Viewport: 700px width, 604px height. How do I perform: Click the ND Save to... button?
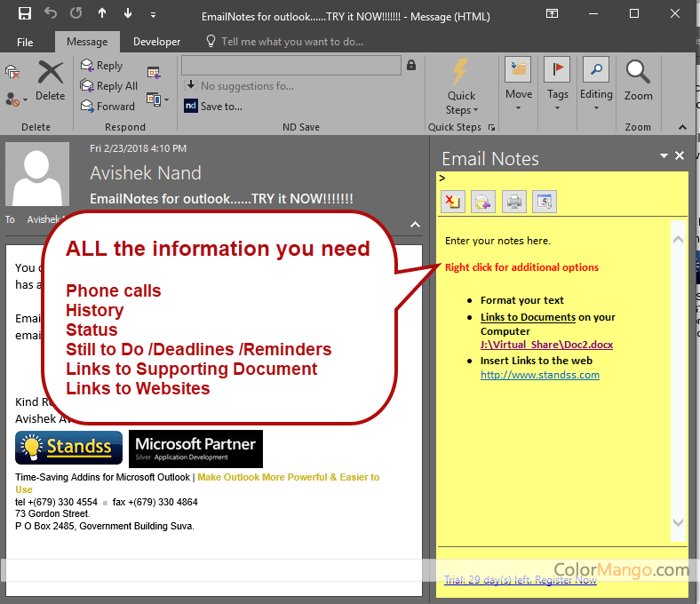click(x=213, y=106)
